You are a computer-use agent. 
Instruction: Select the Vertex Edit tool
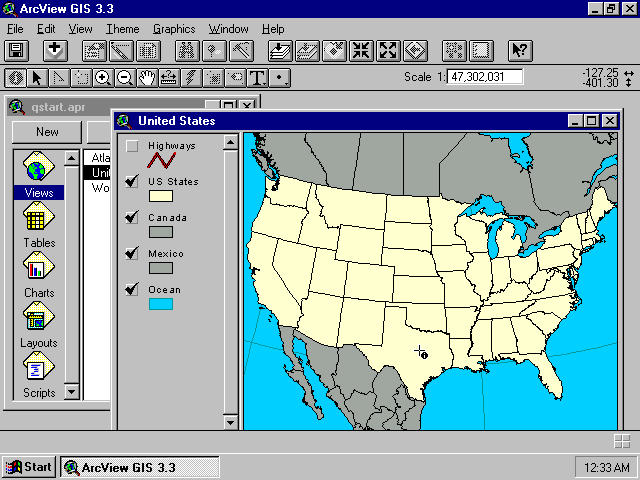59,78
